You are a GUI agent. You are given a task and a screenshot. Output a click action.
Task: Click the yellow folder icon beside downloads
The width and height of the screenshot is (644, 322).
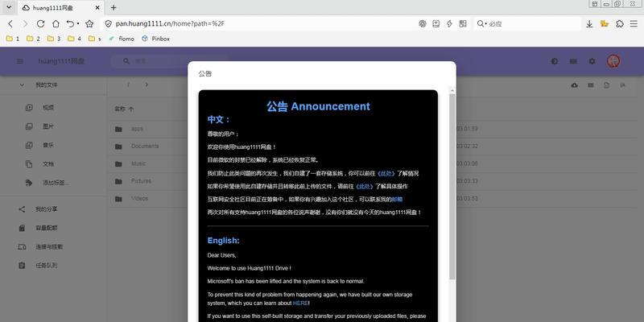(x=605, y=24)
